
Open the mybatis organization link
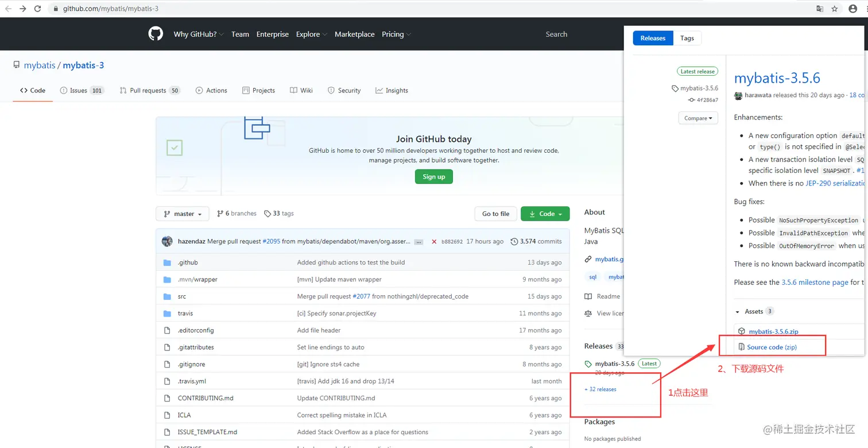tap(40, 65)
